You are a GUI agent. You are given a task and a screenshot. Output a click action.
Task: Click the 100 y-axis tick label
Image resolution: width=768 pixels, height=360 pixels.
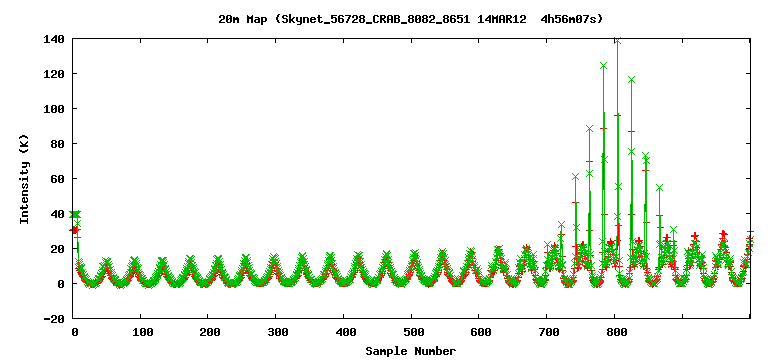click(54, 109)
